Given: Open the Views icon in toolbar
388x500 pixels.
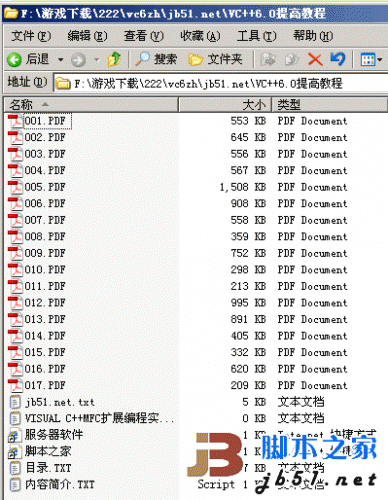Looking at the screenshot, I should pyautogui.click(x=368, y=60).
